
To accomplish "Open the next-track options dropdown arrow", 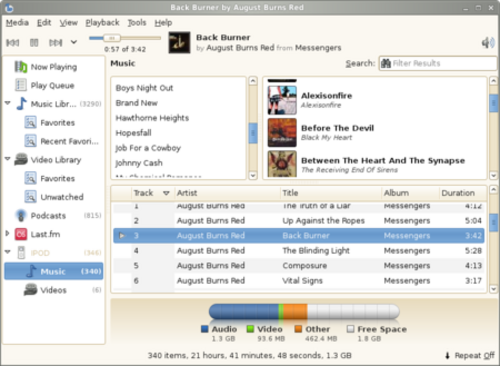I will [74, 42].
